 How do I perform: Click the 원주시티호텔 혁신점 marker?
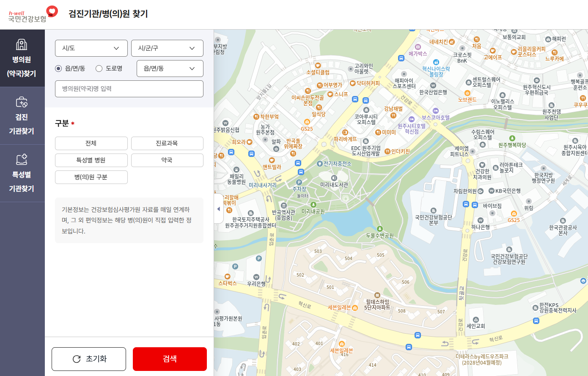click(x=412, y=120)
